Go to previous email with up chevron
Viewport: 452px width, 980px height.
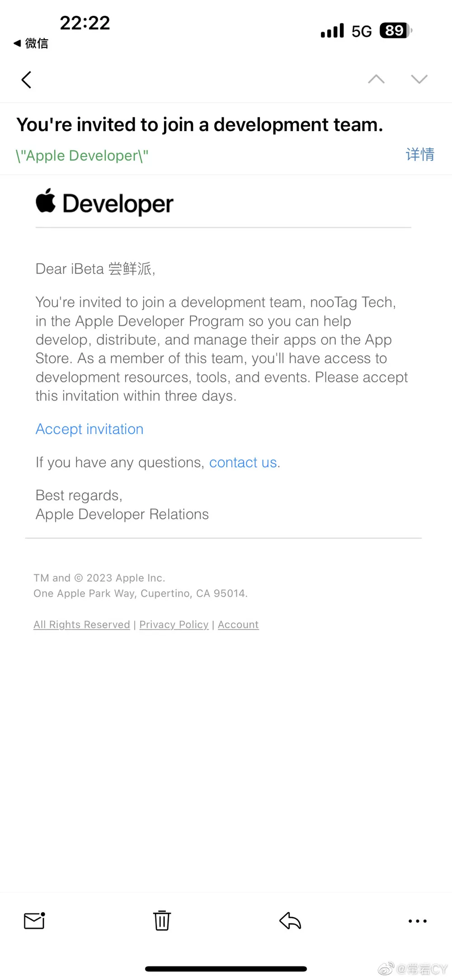pyautogui.click(x=376, y=80)
